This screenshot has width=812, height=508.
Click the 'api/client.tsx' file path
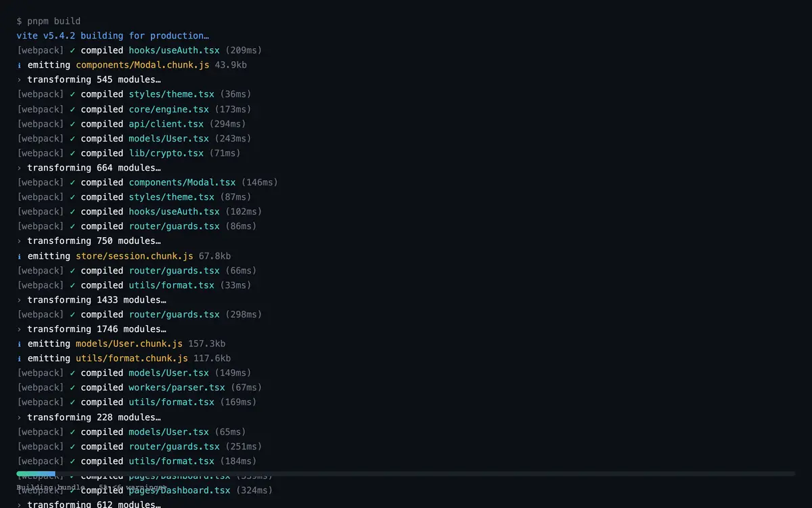click(x=166, y=124)
